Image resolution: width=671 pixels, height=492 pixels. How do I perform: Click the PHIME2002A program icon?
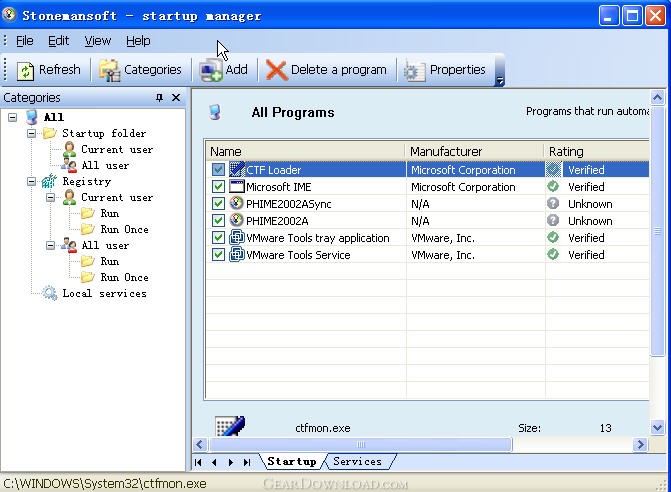(237, 220)
